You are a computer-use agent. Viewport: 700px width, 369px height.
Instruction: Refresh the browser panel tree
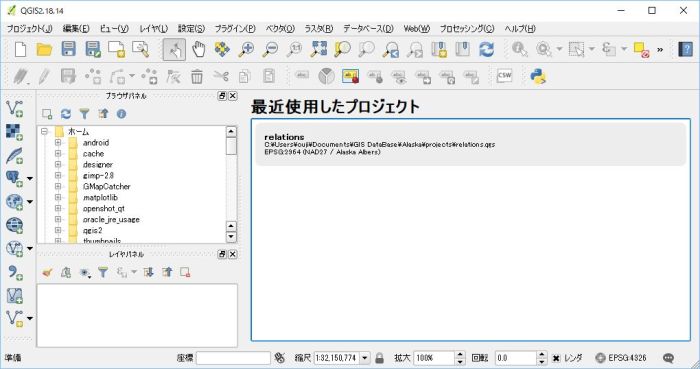point(66,114)
